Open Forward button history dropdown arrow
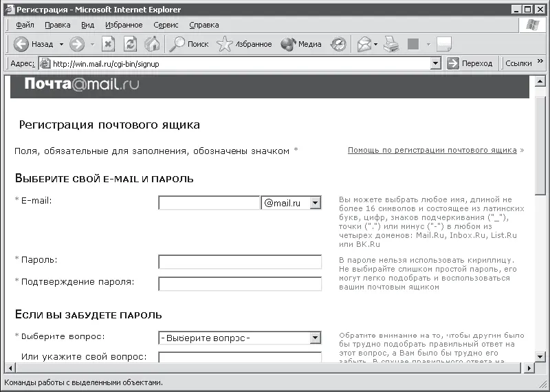This screenshot has height=392, width=550. click(93, 45)
